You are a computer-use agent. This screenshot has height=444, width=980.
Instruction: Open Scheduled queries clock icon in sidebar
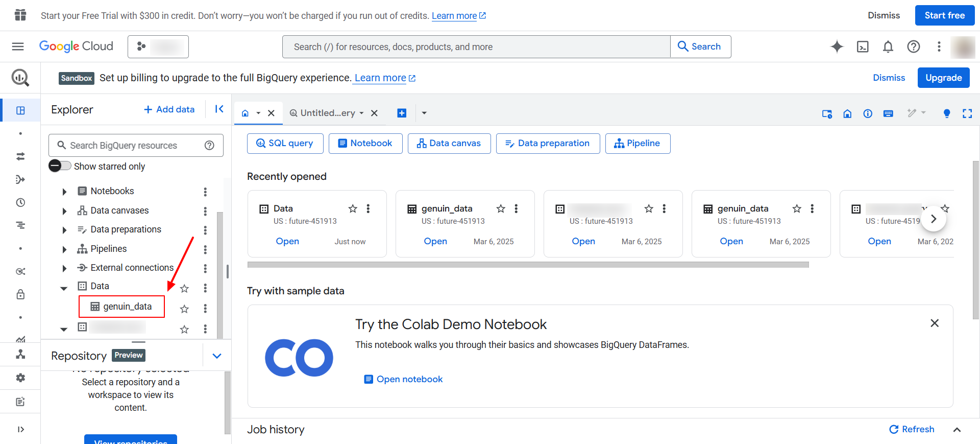pyautogui.click(x=20, y=202)
